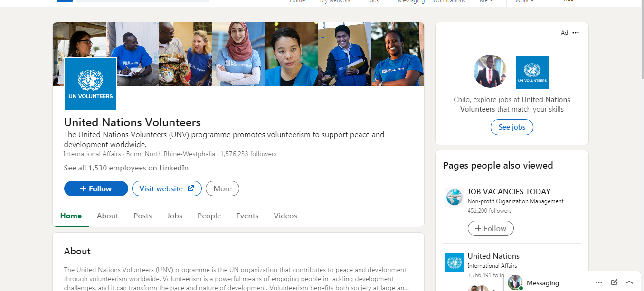Screen dimensions: 644x291
Task: Expand the Messaging panel chevron
Action: tap(629, 282)
